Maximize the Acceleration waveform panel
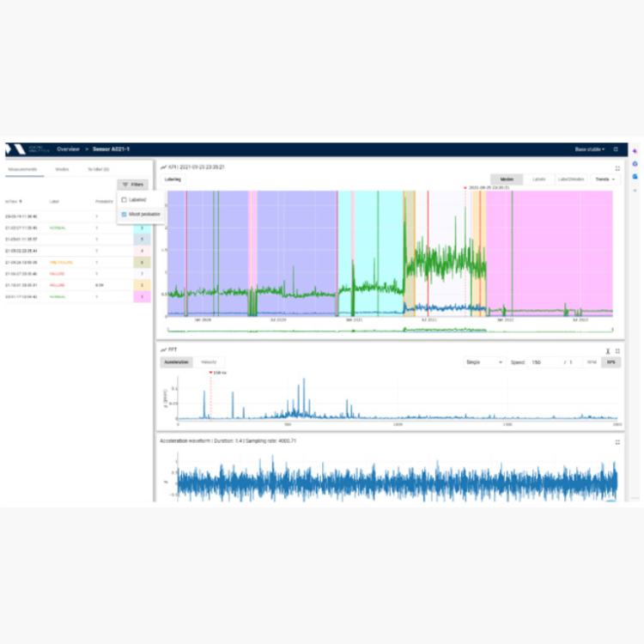This screenshot has height=644, width=644. coord(617,442)
